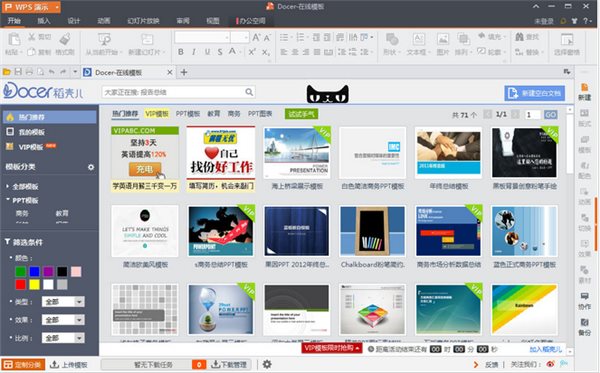Click the search magnifier icon in Docer search box
The width and height of the screenshot is (600, 373).
(x=249, y=92)
